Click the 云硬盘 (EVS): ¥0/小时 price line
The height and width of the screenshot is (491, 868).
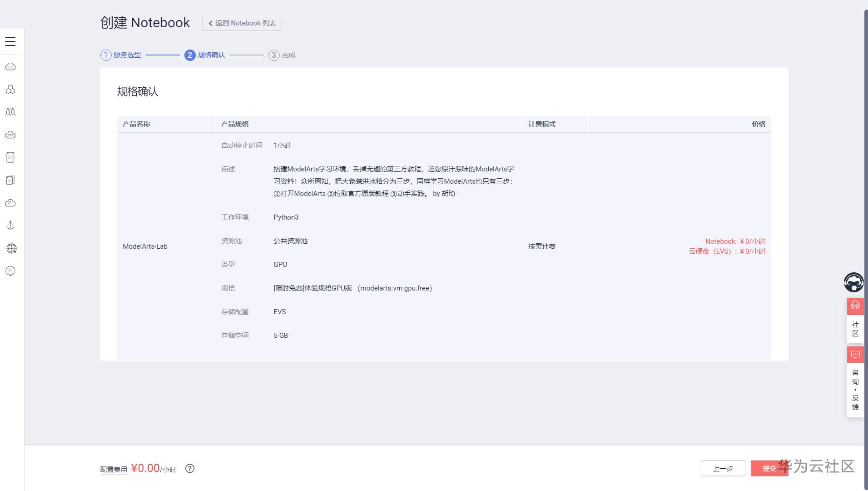coord(727,251)
